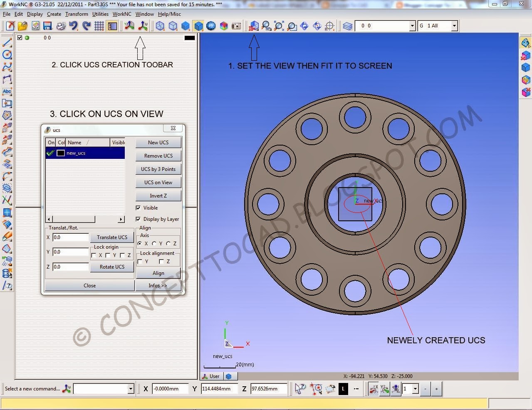Screen dimensions: 532x410
Task: Toggle the Grid display icon
Action: coord(99,25)
